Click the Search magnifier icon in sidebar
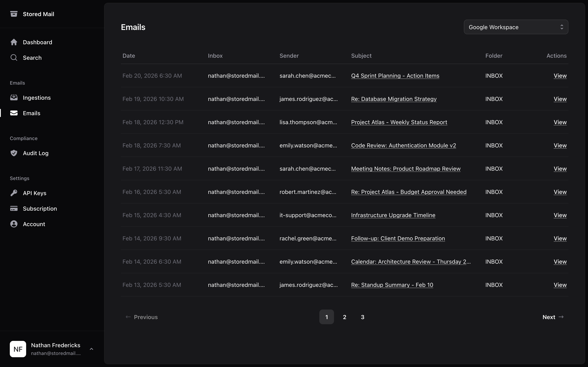 point(14,58)
